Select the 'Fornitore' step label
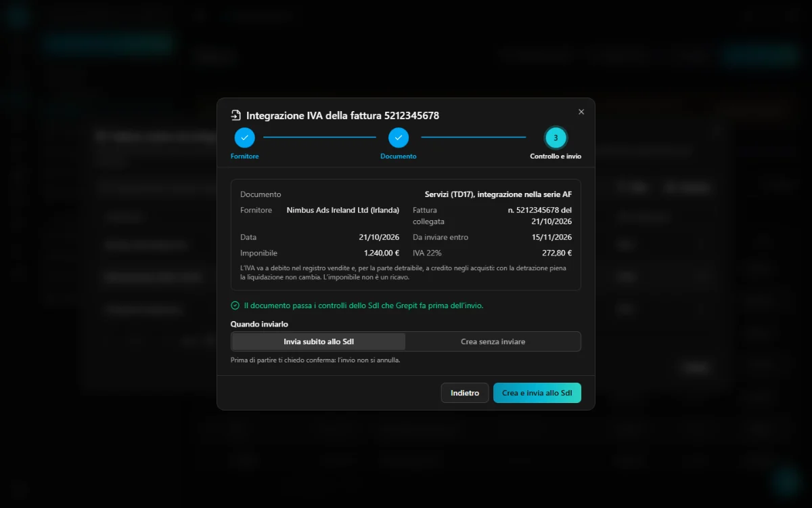 (x=245, y=156)
